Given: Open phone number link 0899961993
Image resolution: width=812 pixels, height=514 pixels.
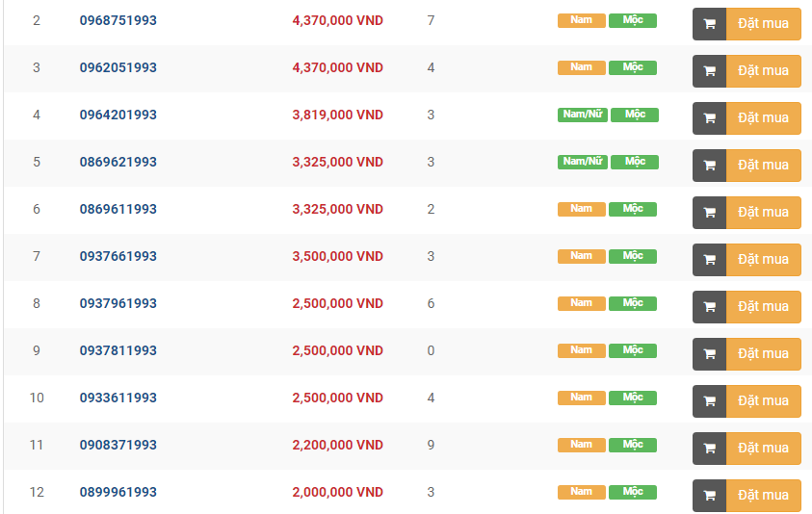Looking at the screenshot, I should pos(118,492).
